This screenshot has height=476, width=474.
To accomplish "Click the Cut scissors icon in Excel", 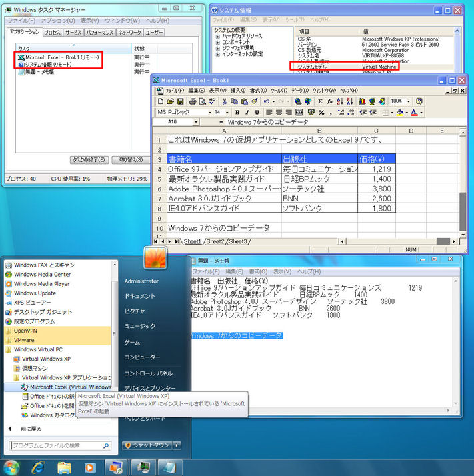I will (225, 101).
